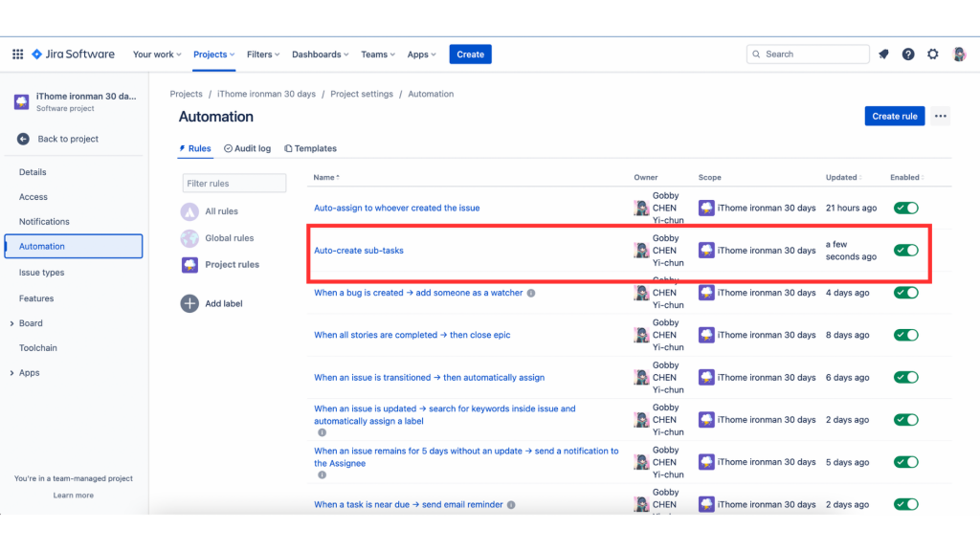
Task: Switch to the Templates tab
Action: (311, 148)
